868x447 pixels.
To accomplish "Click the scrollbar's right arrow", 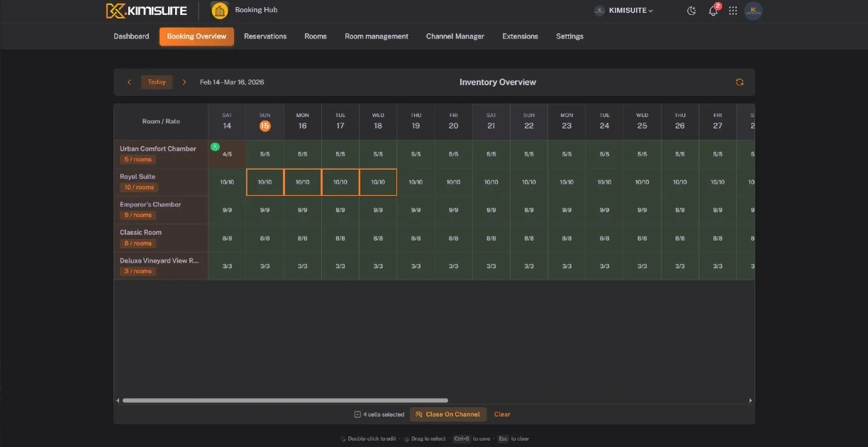I will [x=750, y=400].
